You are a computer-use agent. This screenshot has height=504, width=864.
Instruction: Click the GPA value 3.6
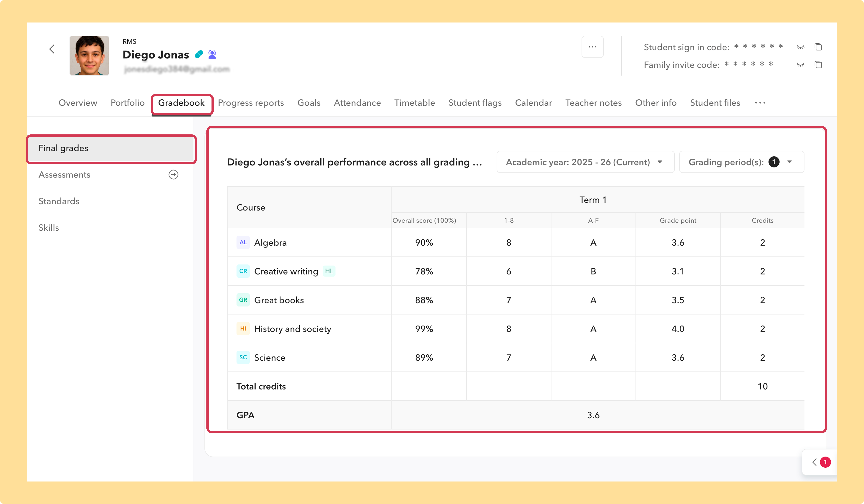point(593,416)
